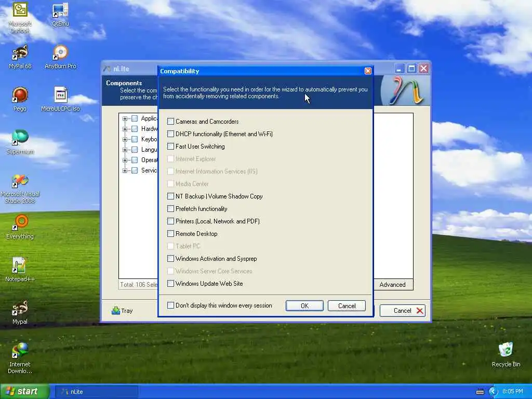Click the keyboard icon in system tray
Image resolution: width=532 pixels, height=399 pixels.
click(480, 392)
